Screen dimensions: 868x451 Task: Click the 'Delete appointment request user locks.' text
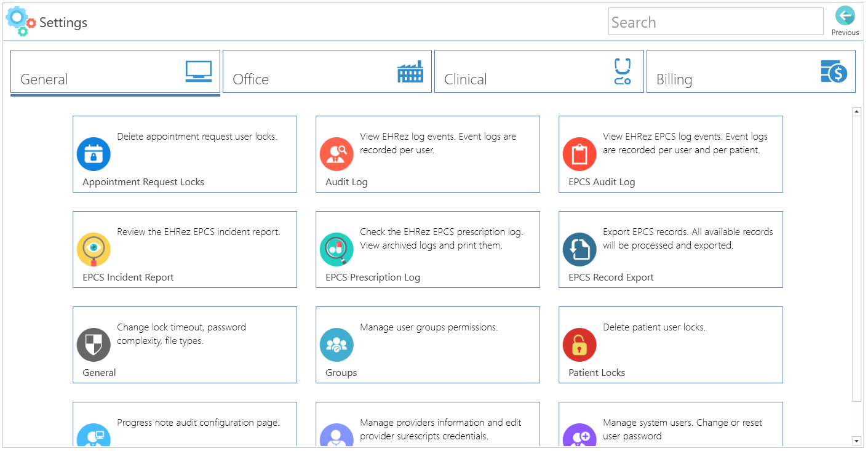tap(197, 137)
